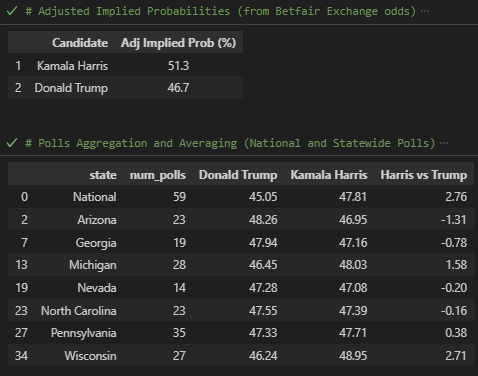Expand the ellipsis after Statewide Polls comment
The image size is (478, 376).
pos(444,143)
